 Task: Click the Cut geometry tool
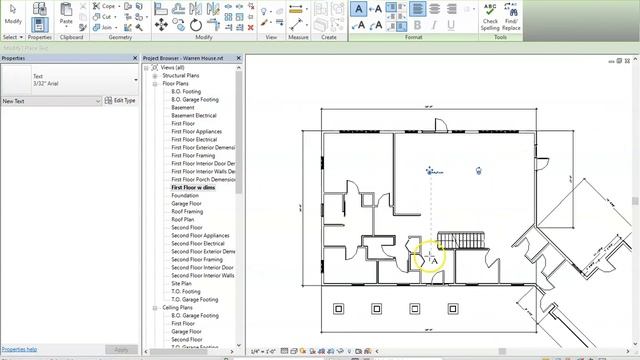pyautogui.click(x=102, y=17)
